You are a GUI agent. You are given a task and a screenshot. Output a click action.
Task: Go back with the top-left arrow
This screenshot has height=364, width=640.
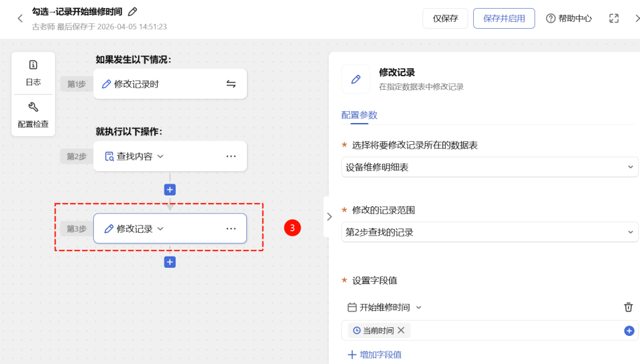click(x=20, y=18)
